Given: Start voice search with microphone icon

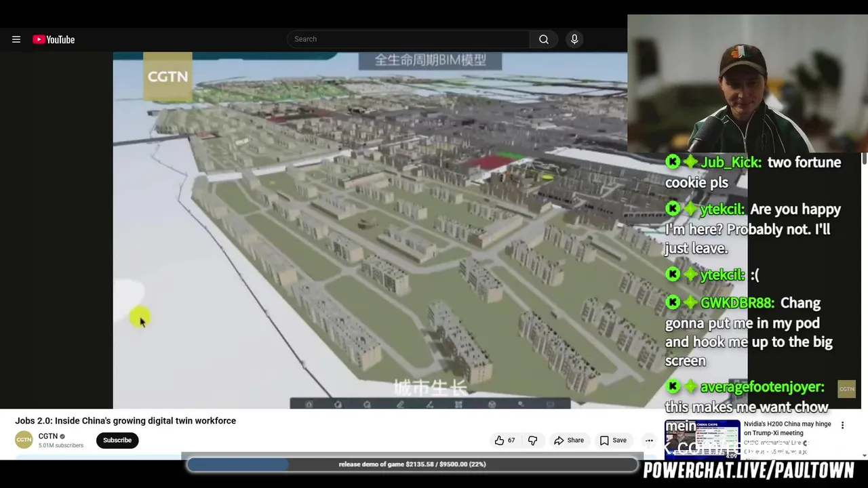Looking at the screenshot, I should pyautogui.click(x=574, y=39).
